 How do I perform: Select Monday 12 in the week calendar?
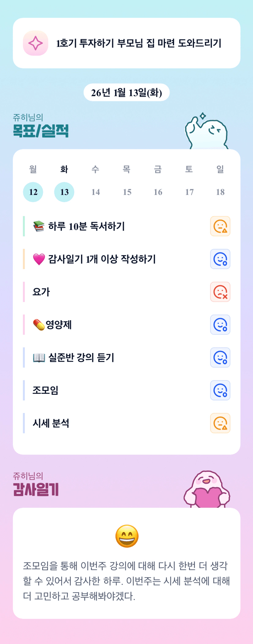pyautogui.click(x=33, y=192)
